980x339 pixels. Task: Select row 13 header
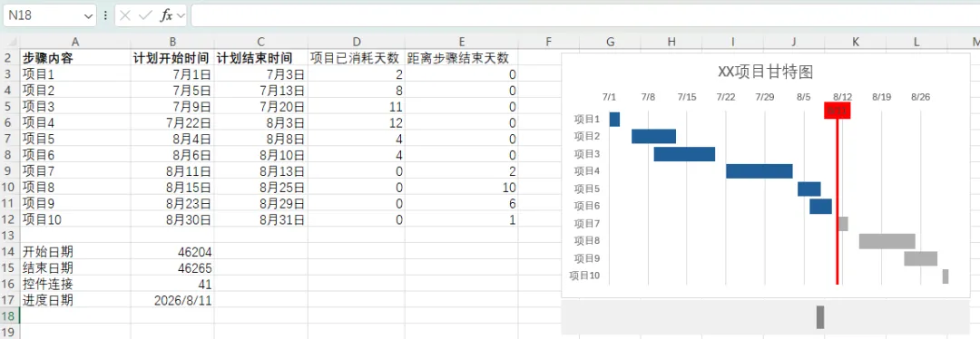(10, 236)
